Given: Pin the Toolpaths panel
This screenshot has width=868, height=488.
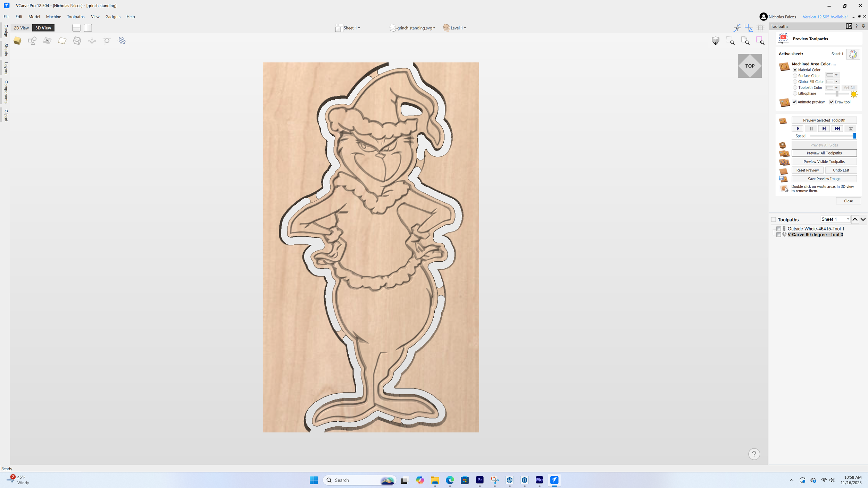Looking at the screenshot, I should click(x=863, y=26).
